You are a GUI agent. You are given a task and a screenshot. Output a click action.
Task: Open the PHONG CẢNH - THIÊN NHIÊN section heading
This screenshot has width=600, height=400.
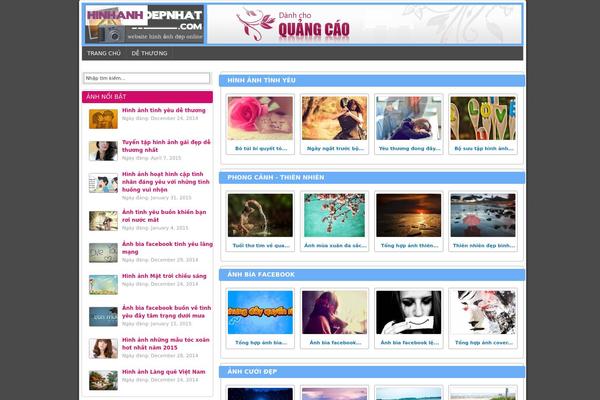tap(276, 178)
